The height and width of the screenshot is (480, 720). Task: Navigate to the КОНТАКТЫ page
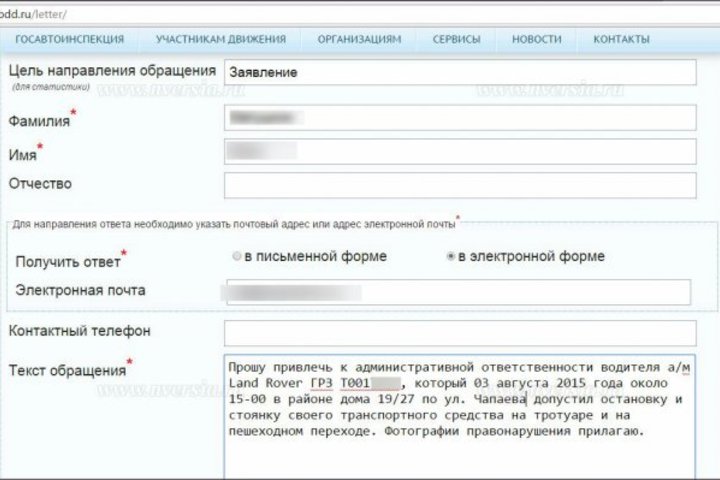coord(621,39)
